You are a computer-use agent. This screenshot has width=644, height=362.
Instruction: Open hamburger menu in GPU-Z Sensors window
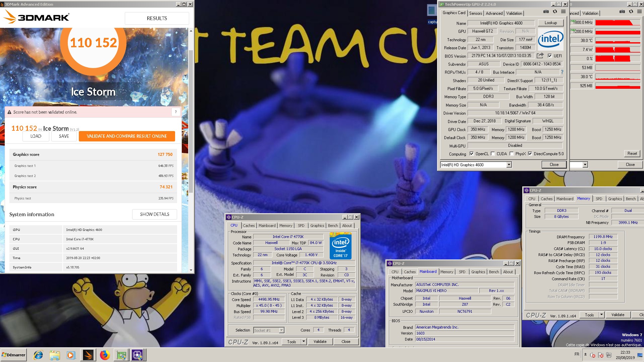click(x=639, y=11)
